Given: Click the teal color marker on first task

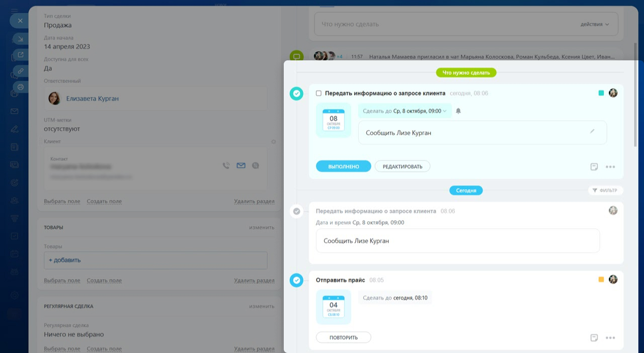Looking at the screenshot, I should pos(601,93).
